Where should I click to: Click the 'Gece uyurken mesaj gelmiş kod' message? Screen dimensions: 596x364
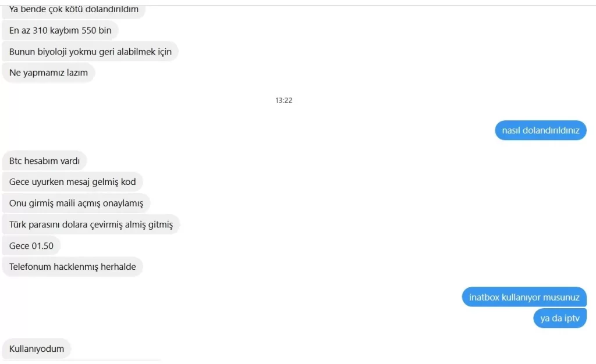click(72, 182)
